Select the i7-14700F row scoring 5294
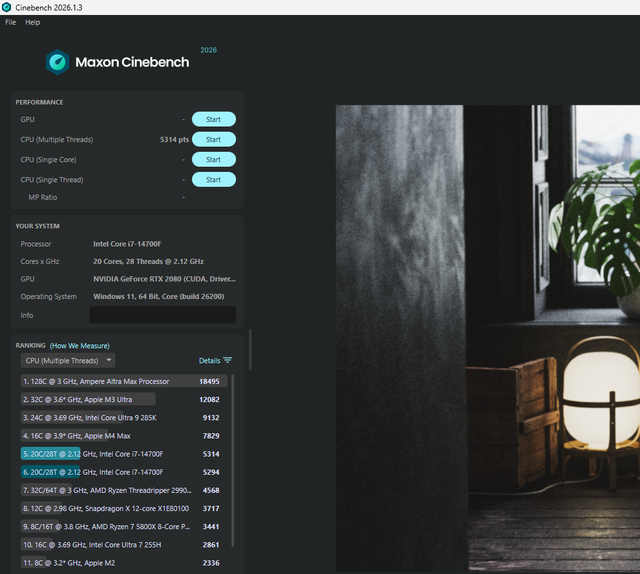Viewport: 640px width, 574px height. click(x=124, y=472)
